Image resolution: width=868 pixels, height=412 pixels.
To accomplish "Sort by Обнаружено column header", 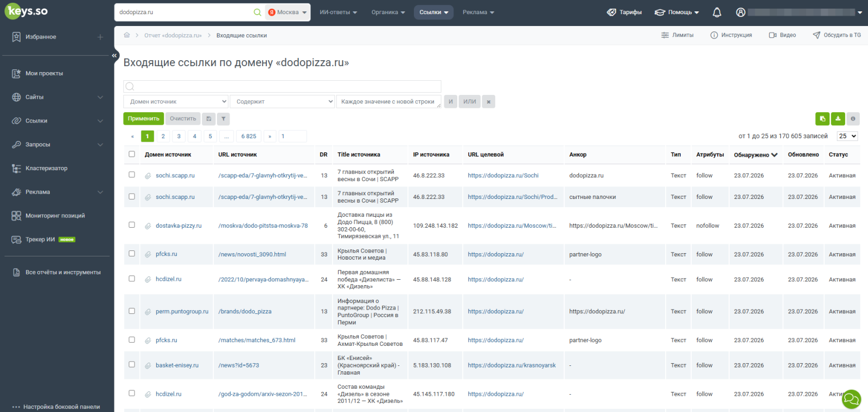I will pos(756,154).
